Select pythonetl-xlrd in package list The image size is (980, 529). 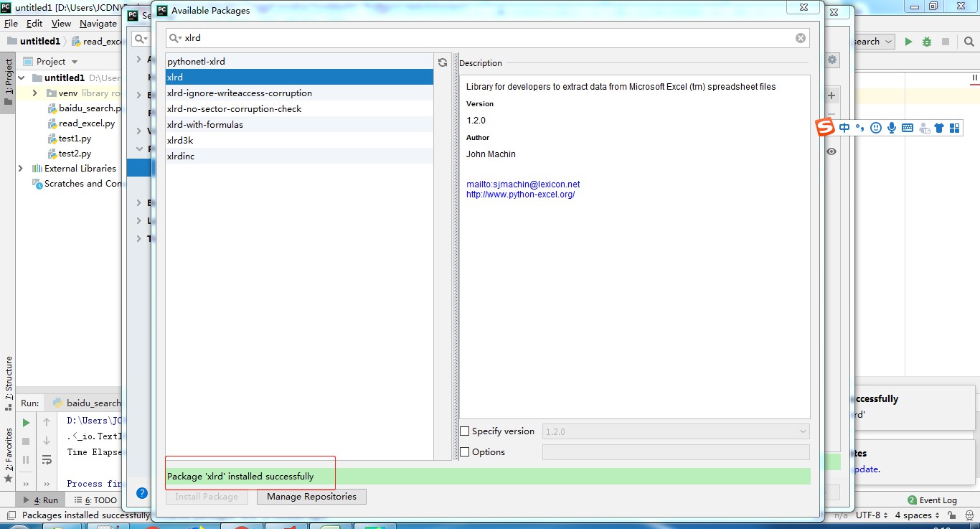(299, 62)
